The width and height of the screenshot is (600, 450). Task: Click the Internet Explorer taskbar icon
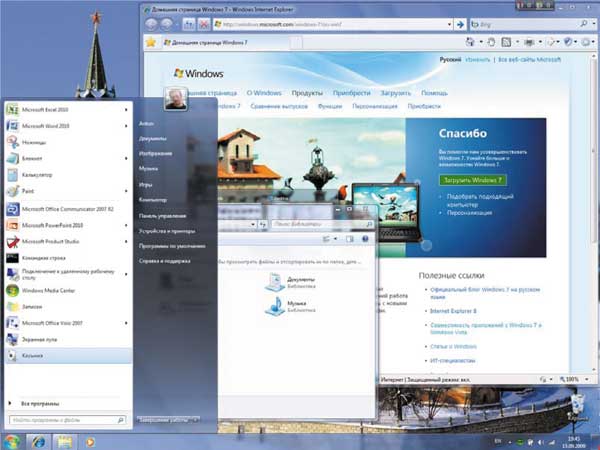39,442
